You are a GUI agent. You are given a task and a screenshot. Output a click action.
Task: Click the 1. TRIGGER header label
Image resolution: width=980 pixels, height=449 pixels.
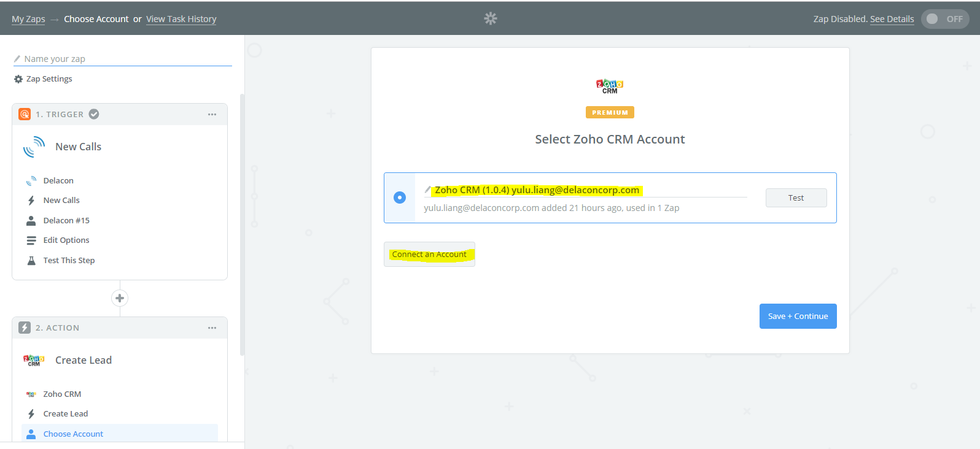point(60,115)
